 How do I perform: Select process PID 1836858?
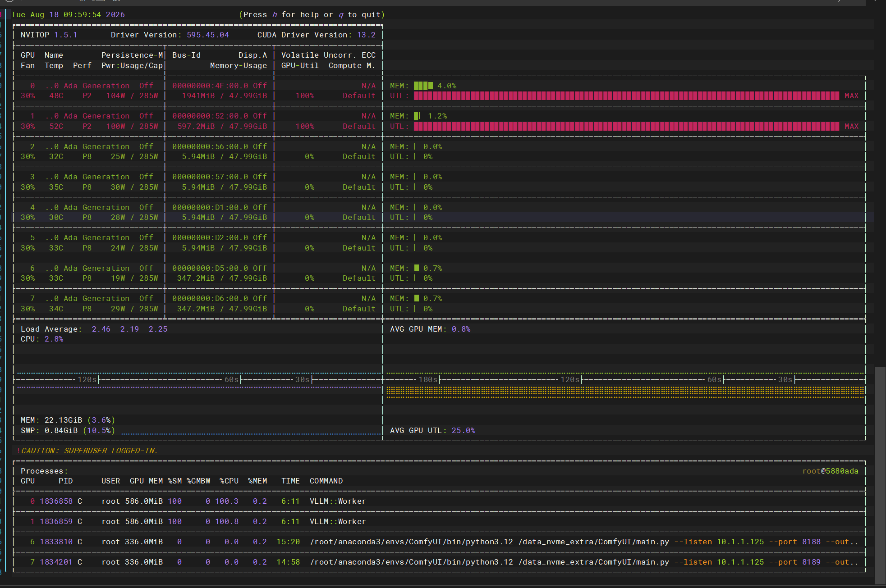(56, 501)
